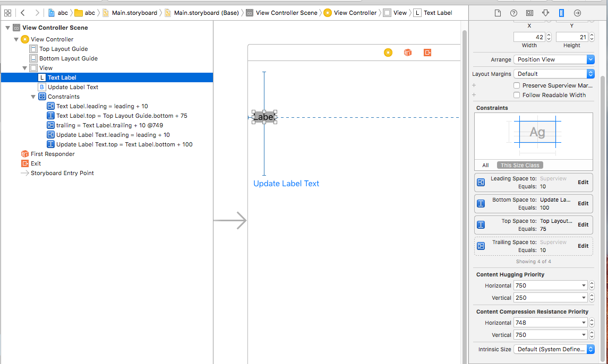This screenshot has width=608, height=364.
Task: Go back in editor history
Action: 22,13
